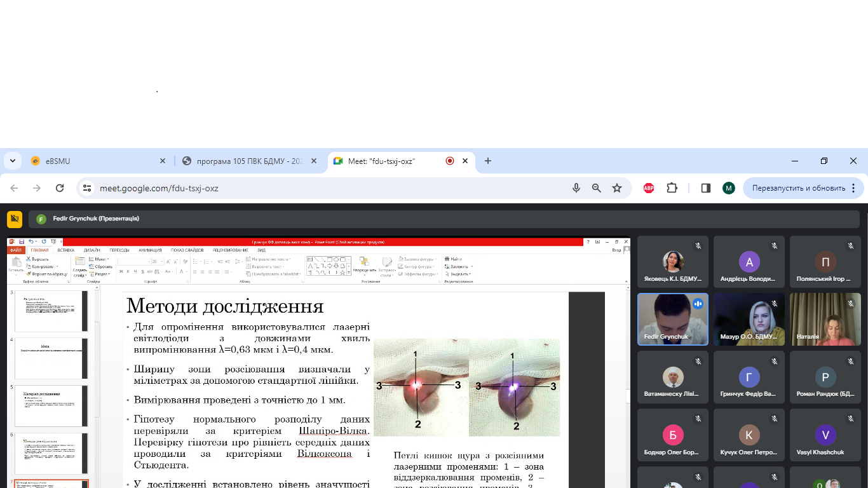Select Наталія participant video tile
The height and width of the screenshot is (488, 868).
click(x=825, y=319)
